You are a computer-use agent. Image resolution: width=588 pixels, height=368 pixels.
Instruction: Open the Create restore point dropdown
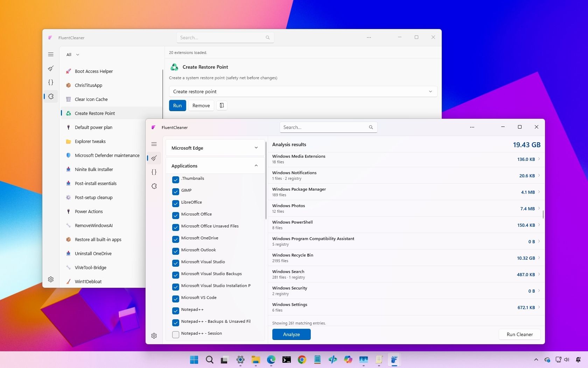tap(303, 91)
